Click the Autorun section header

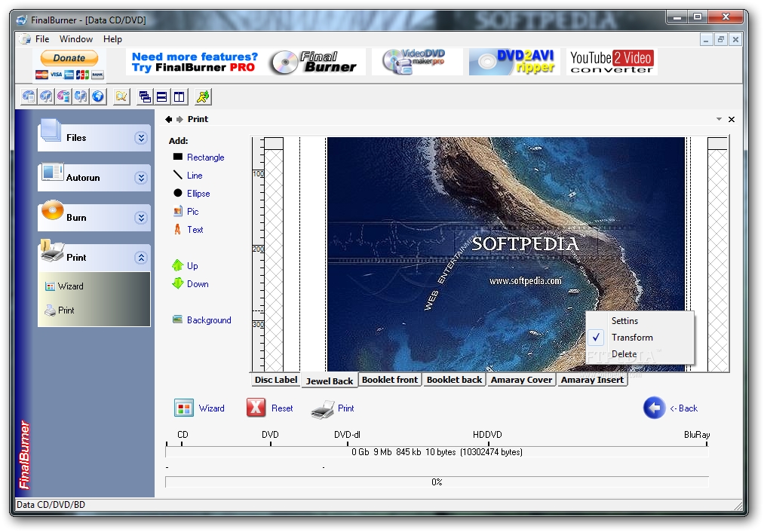pyautogui.click(x=94, y=178)
